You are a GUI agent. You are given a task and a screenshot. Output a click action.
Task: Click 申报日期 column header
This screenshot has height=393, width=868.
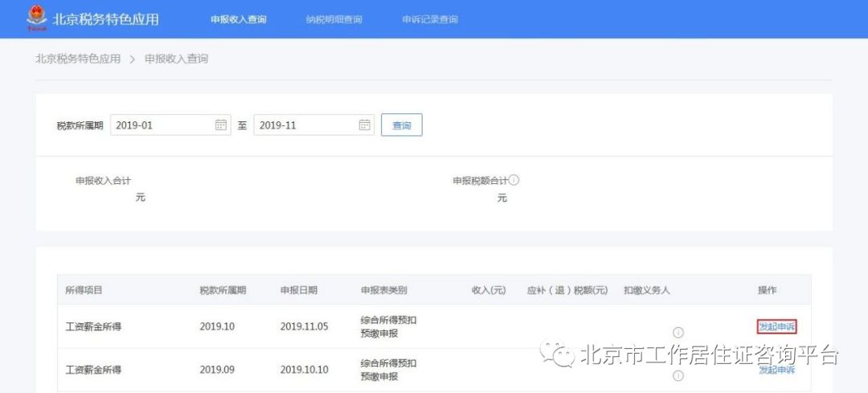[x=299, y=290]
